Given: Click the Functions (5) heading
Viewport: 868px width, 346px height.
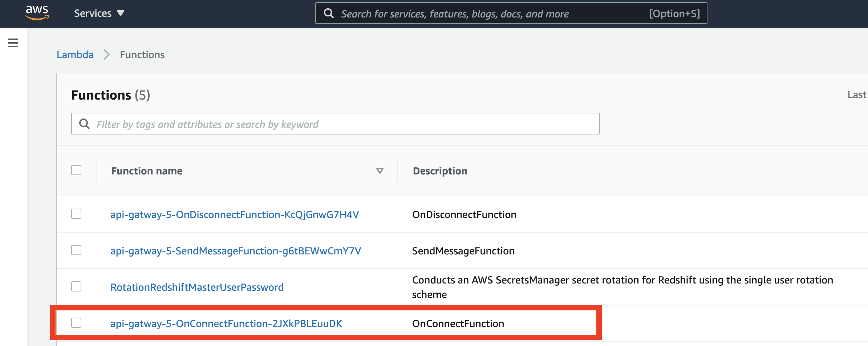Looking at the screenshot, I should coord(111,95).
